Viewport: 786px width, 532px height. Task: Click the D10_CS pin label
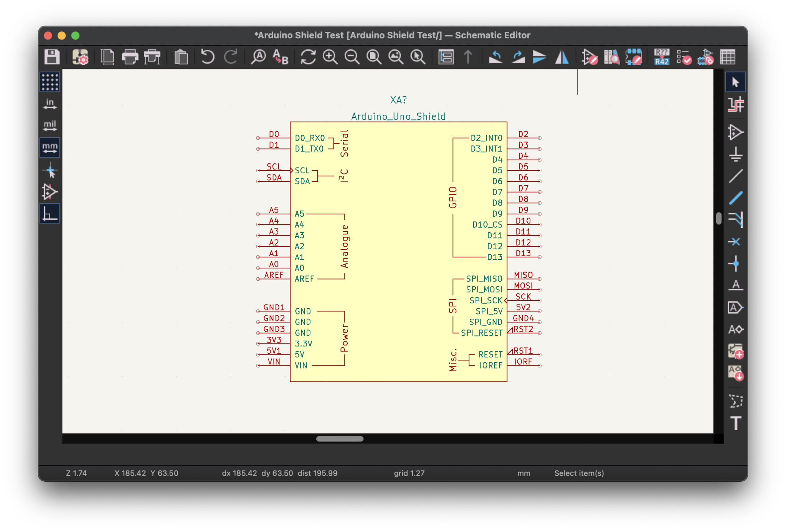click(x=487, y=225)
